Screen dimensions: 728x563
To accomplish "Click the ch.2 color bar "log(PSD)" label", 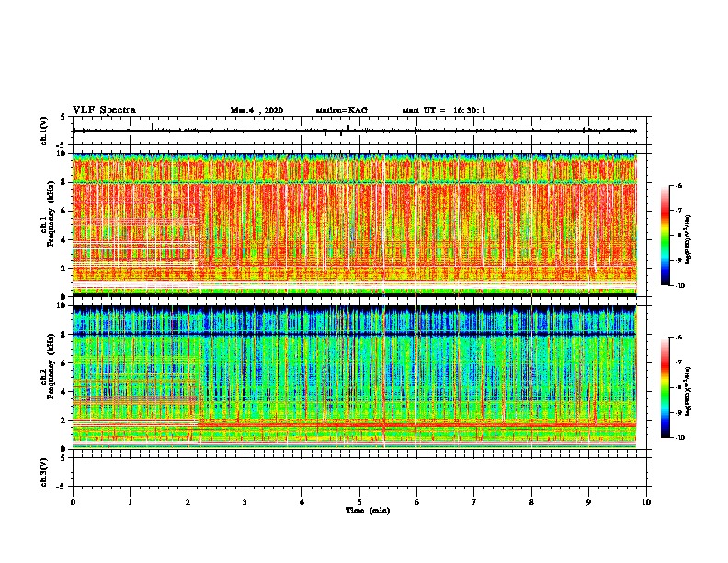I will pos(688,391).
